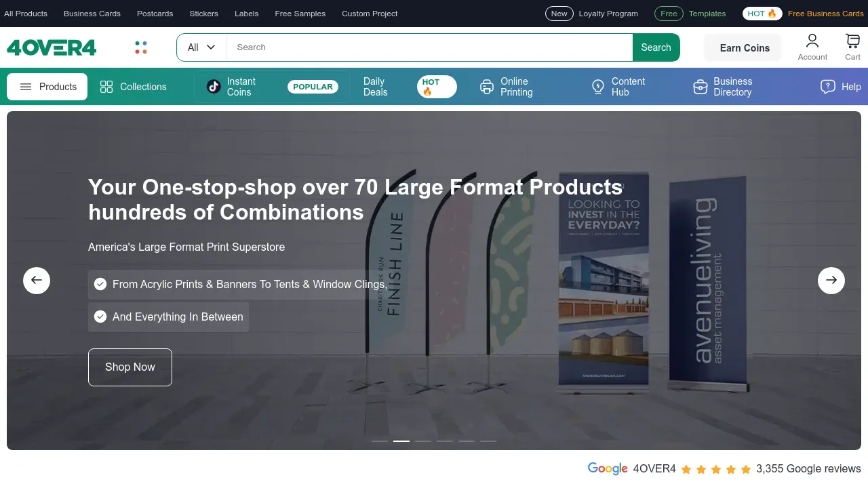Image resolution: width=868 pixels, height=488 pixels.
Task: Click the Daily Deals nav item
Action: (x=376, y=87)
